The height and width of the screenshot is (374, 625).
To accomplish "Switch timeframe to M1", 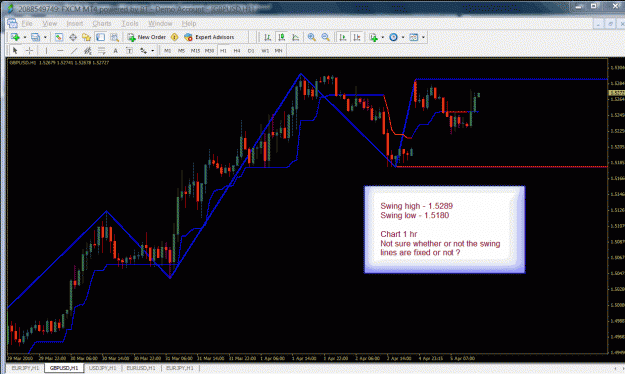I will [x=167, y=51].
